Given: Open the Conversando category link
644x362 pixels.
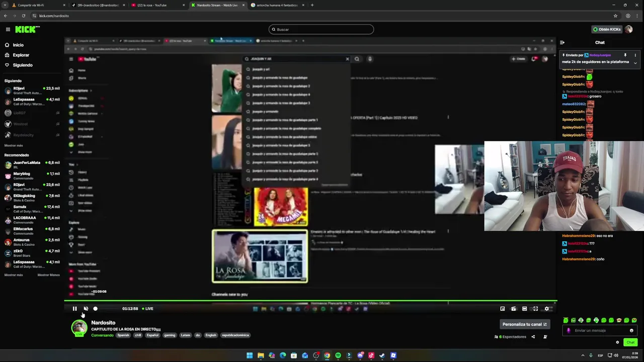Looking at the screenshot, I should tap(102, 335).
